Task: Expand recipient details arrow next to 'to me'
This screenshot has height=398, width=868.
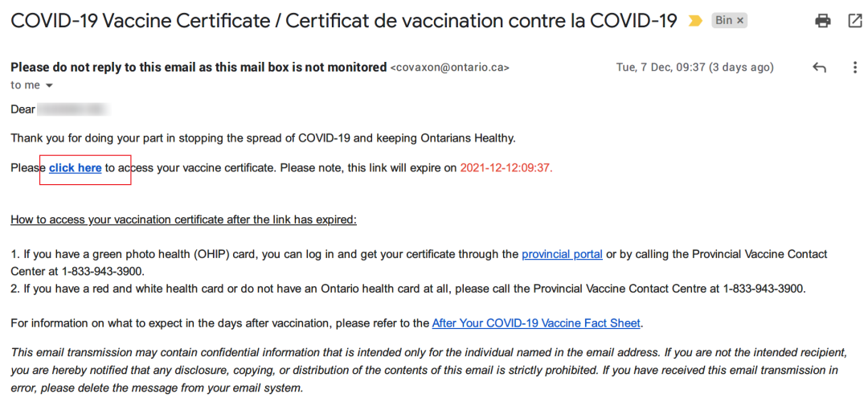Action: pyautogui.click(x=49, y=86)
